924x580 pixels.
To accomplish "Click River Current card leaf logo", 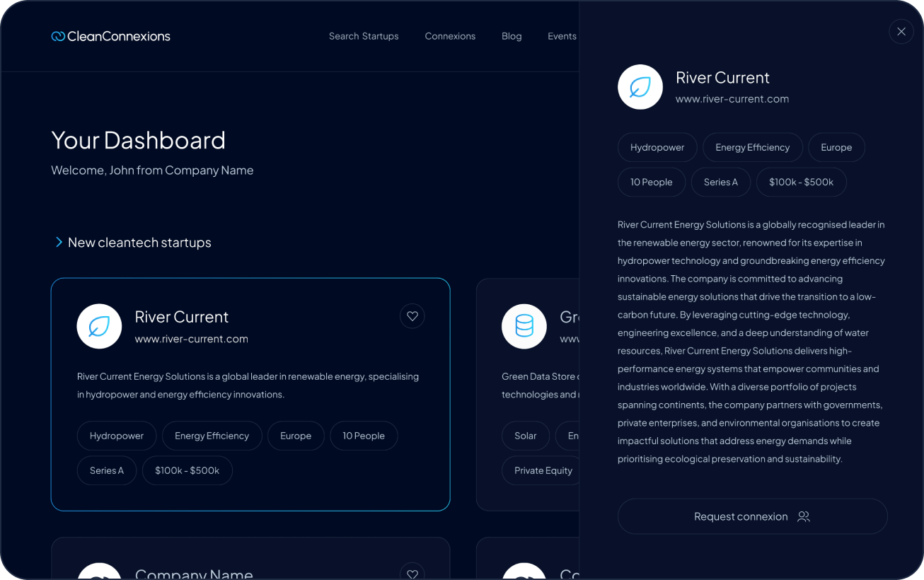I will 100,327.
